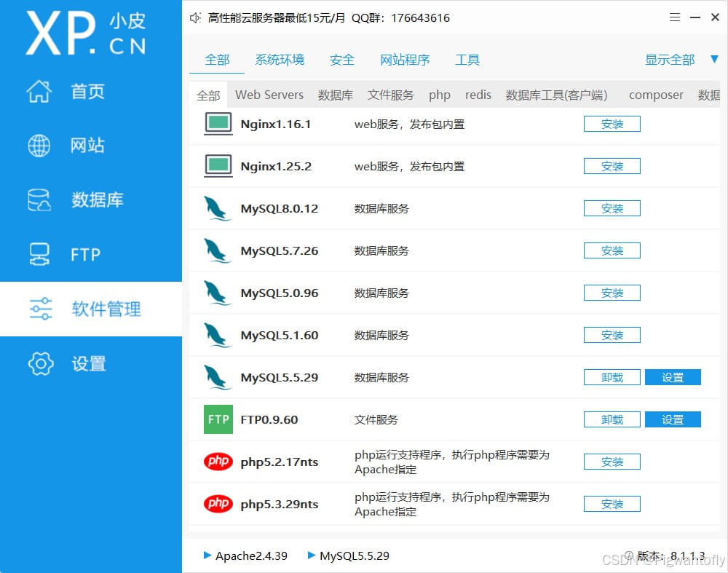Click the database icon beside 数据库
Viewport: 728px width, 573px height.
click(x=39, y=200)
